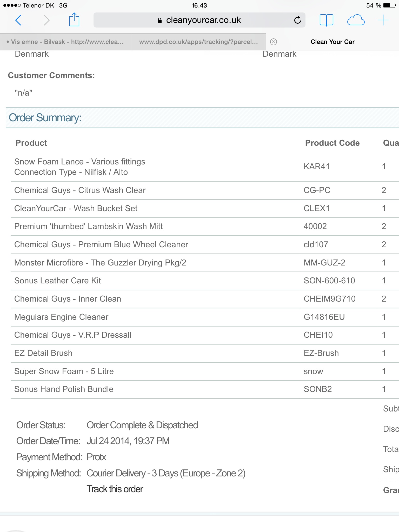Tap the Safari back arrow
Image resolution: width=399 pixels, height=532 pixels.
tap(18, 20)
